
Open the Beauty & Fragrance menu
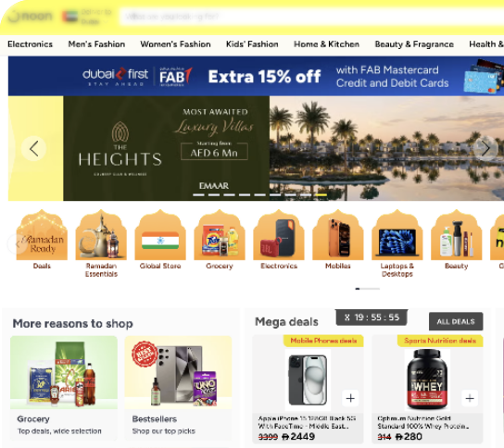pos(414,44)
